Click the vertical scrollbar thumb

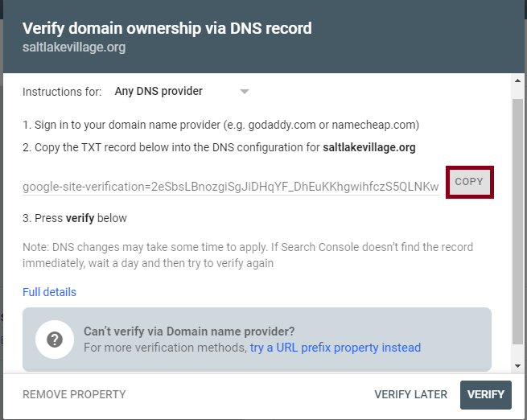517,221
